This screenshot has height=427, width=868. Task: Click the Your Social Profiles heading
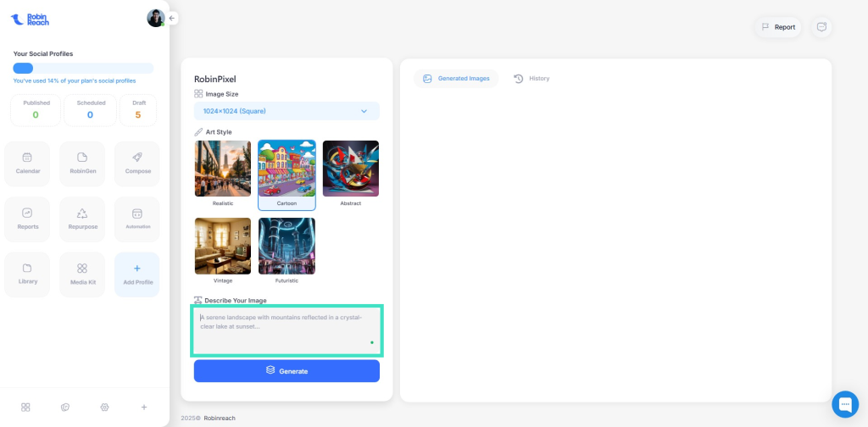(43, 53)
